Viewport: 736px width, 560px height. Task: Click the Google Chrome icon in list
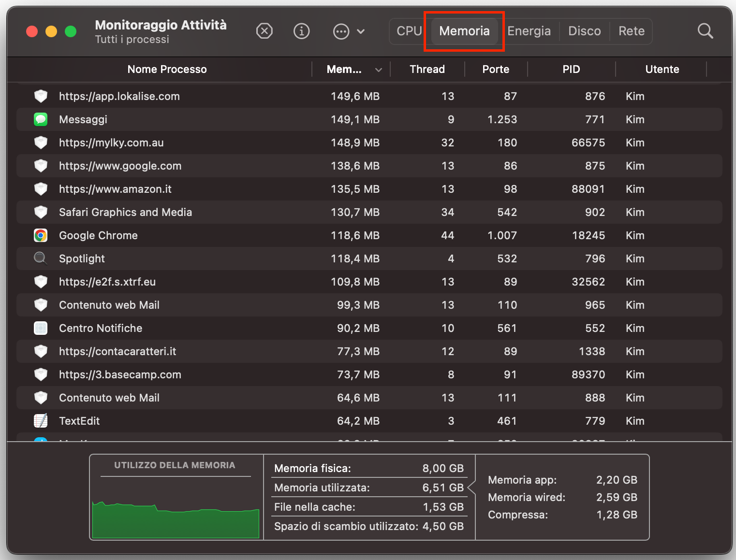tap(41, 235)
